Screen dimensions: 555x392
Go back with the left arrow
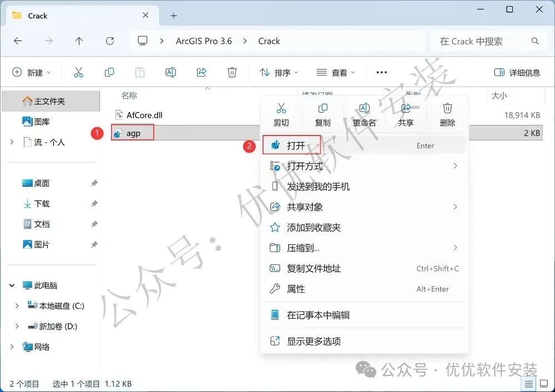click(x=18, y=41)
